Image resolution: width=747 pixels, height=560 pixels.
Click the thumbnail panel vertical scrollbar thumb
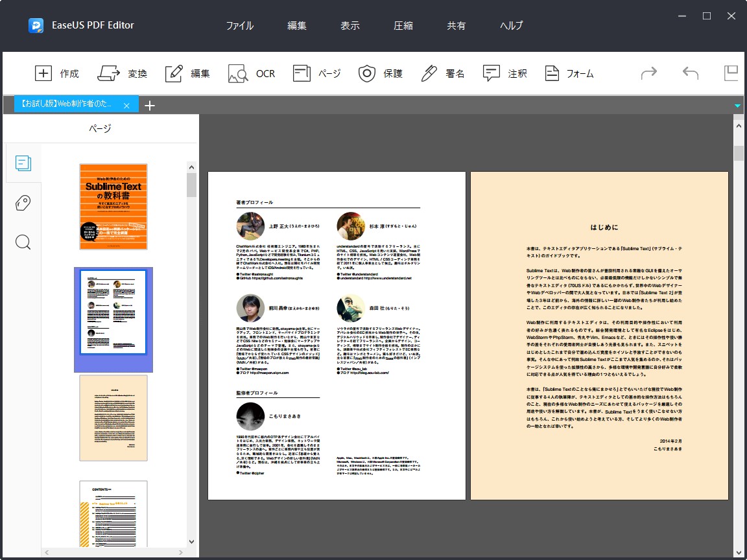point(191,185)
